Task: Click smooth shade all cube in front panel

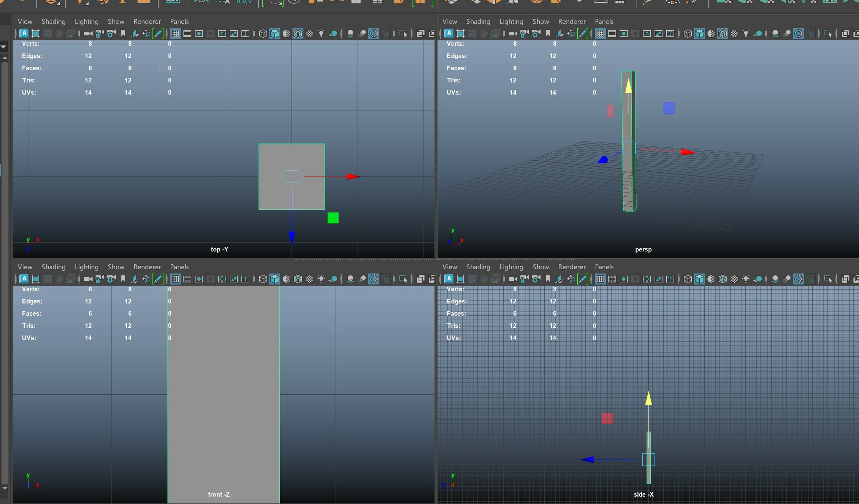Action: (274, 279)
